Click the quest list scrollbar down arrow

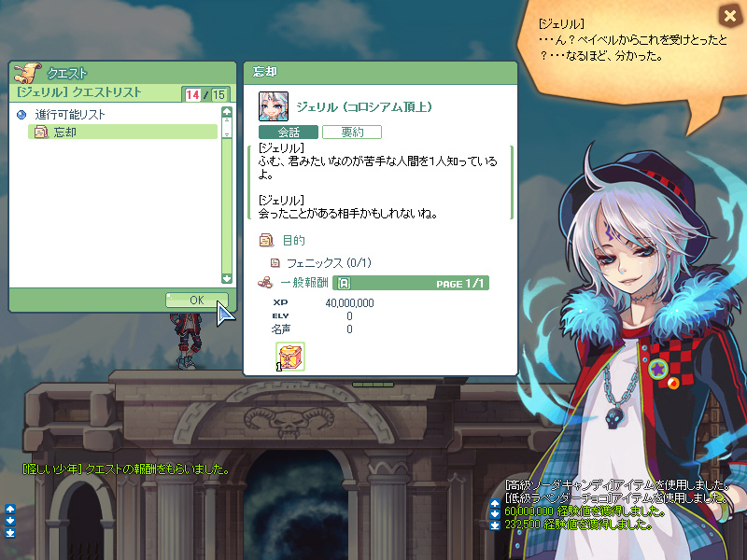[x=227, y=278]
